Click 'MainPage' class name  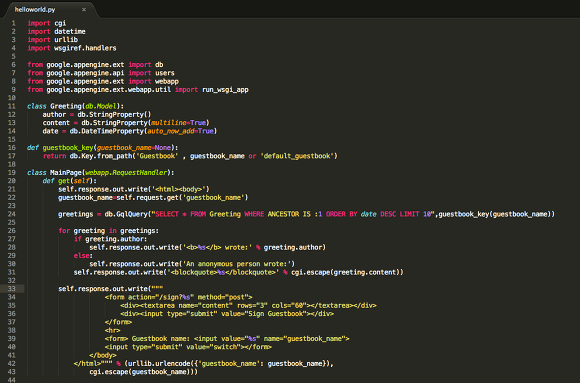tap(66, 172)
